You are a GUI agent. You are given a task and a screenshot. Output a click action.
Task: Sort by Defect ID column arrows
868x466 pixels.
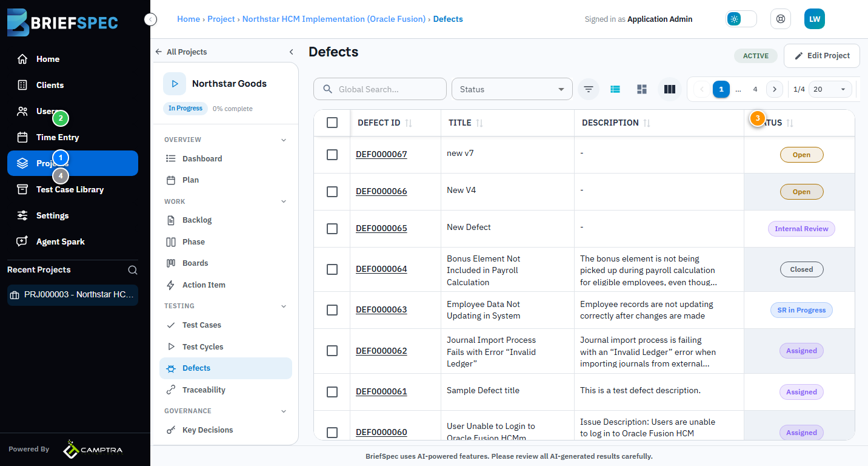coord(409,123)
